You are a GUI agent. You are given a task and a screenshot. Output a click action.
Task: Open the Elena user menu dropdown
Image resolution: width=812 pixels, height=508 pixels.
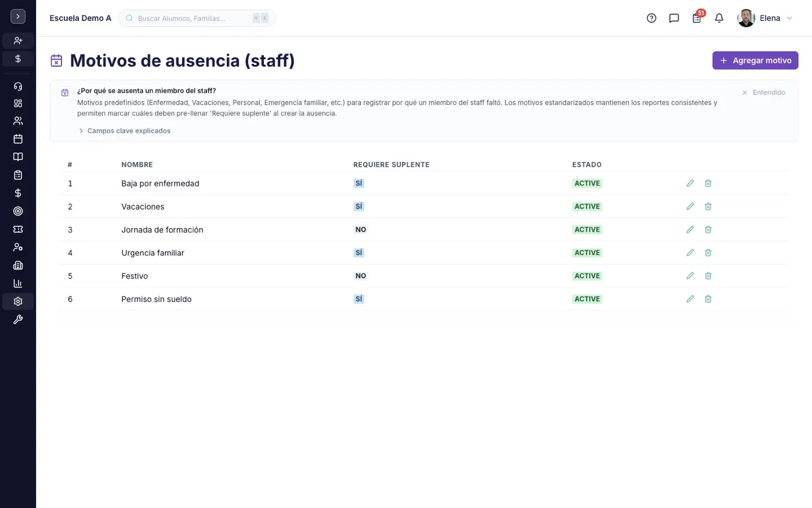[x=765, y=18]
